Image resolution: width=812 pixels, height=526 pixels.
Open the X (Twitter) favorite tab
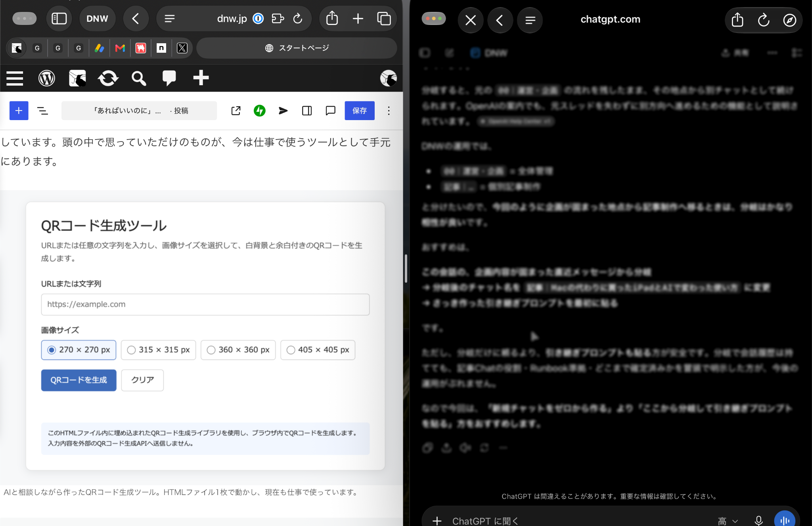coord(182,48)
